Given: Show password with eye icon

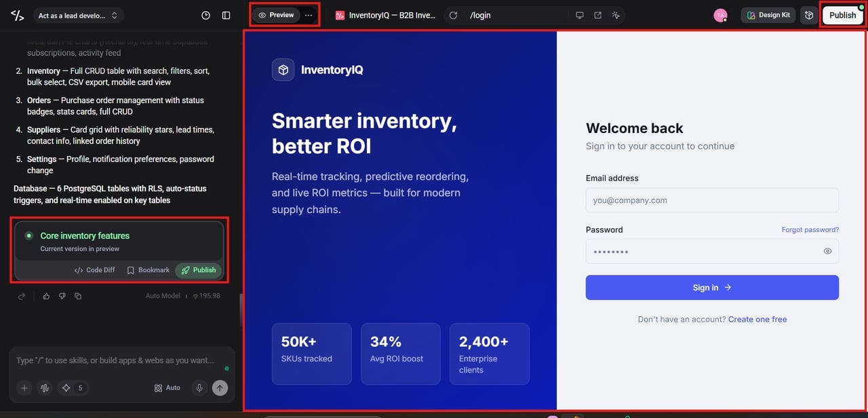Looking at the screenshot, I should coord(827,251).
